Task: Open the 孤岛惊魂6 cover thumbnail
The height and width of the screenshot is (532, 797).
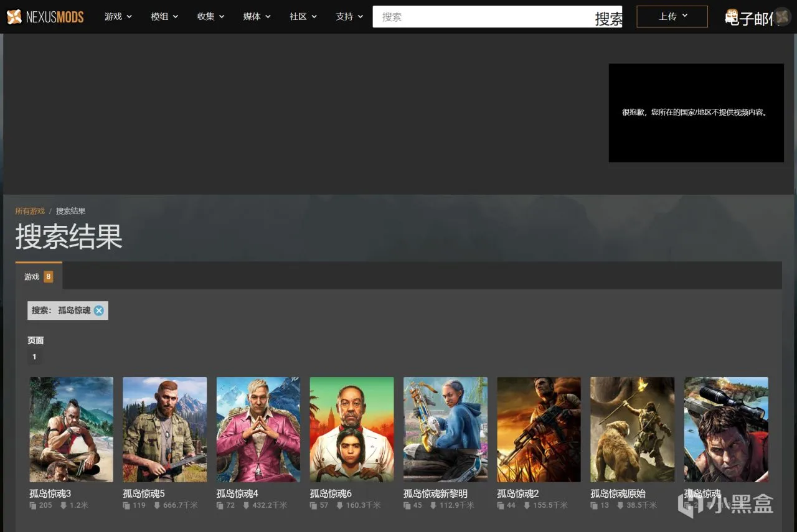Action: tap(352, 429)
